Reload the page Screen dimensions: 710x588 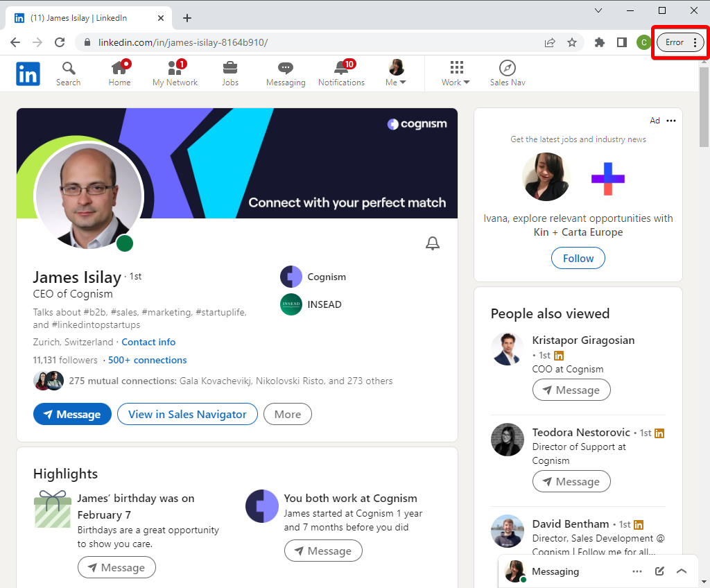pos(60,42)
